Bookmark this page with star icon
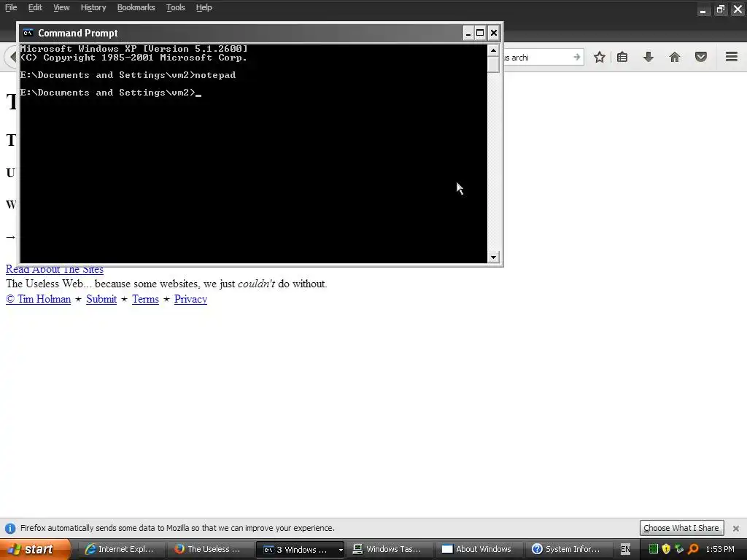Image resolution: width=747 pixels, height=560 pixels. pyautogui.click(x=600, y=57)
